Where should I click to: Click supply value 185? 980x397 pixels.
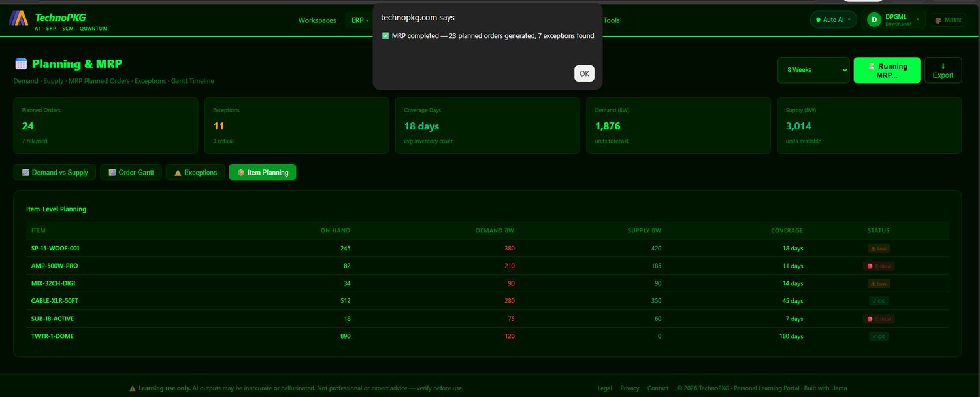click(x=655, y=266)
